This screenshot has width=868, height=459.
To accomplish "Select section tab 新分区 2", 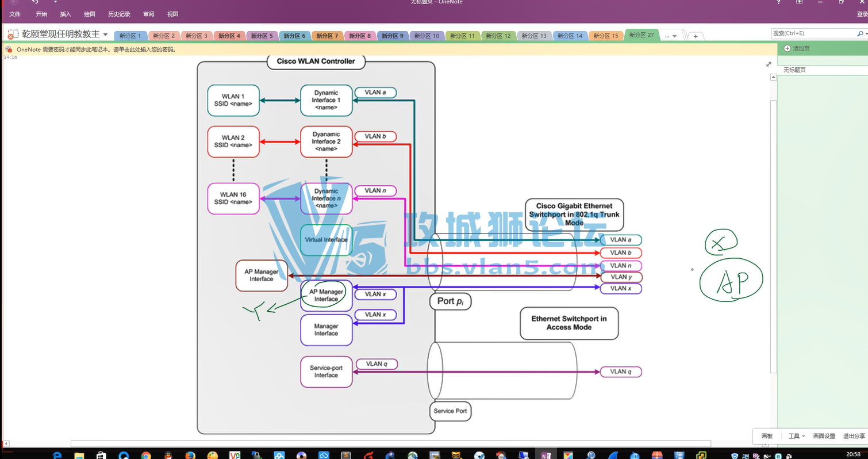I will (164, 36).
